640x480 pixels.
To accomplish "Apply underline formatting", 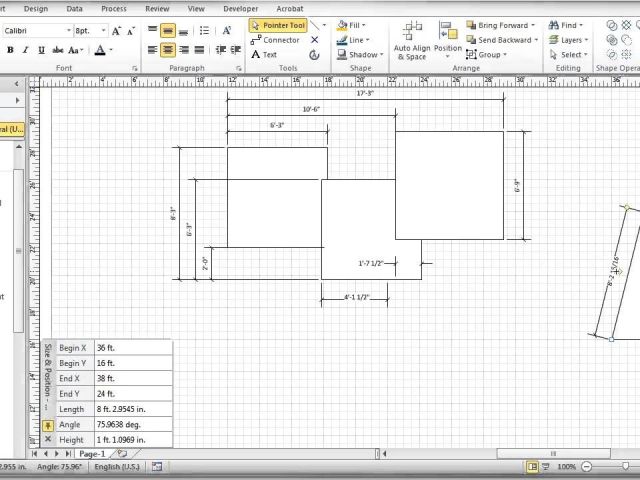I will [x=38, y=50].
